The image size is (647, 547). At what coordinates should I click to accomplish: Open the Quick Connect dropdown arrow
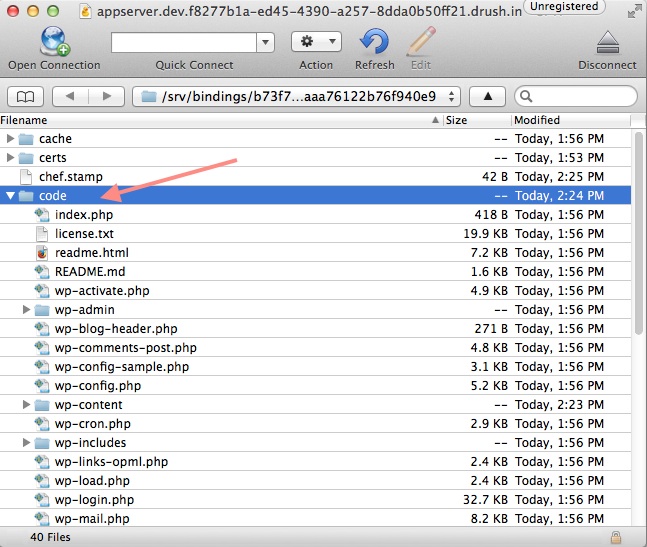[x=265, y=42]
